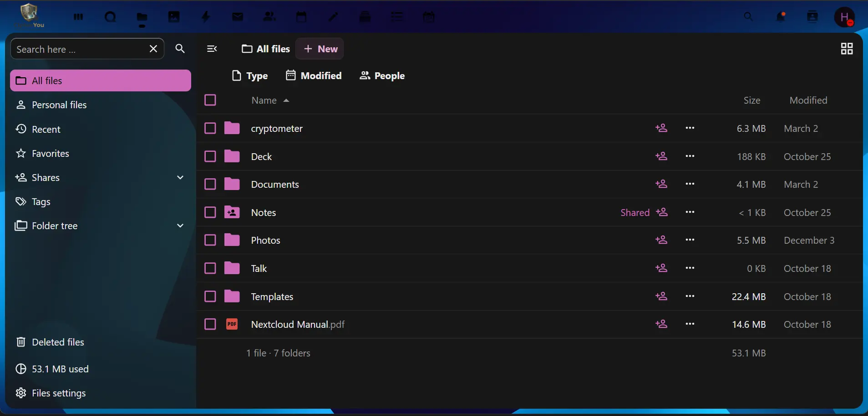Image resolution: width=868 pixels, height=416 pixels.
Task: Click the New button
Action: [x=320, y=49]
